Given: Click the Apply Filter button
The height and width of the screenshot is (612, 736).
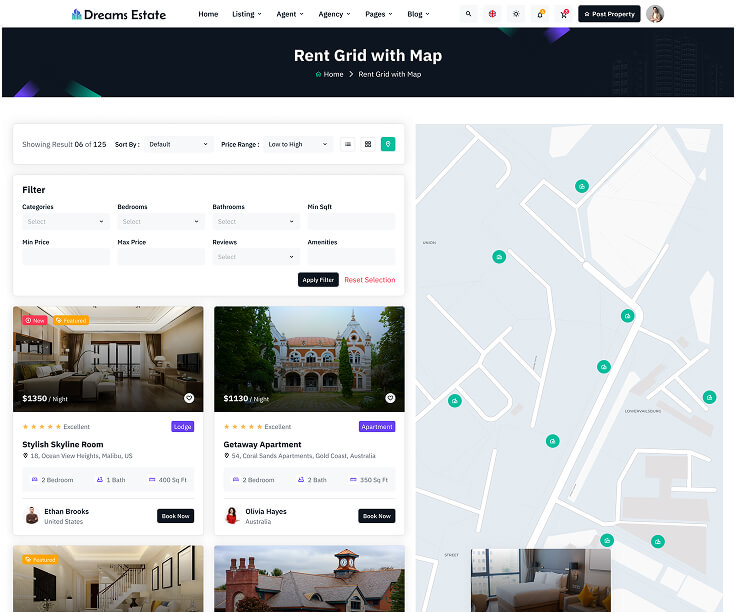Looking at the screenshot, I should click(x=318, y=280).
